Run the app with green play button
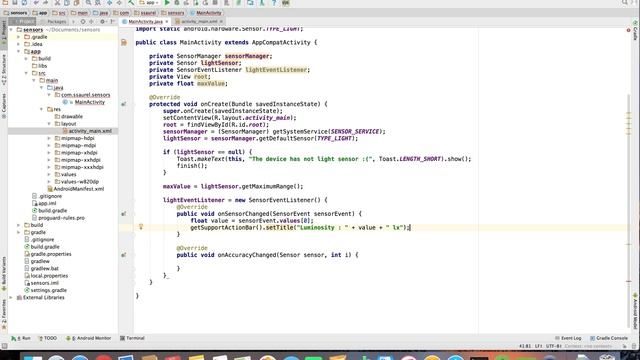The width and height of the screenshot is (640, 360). tap(167, 2)
